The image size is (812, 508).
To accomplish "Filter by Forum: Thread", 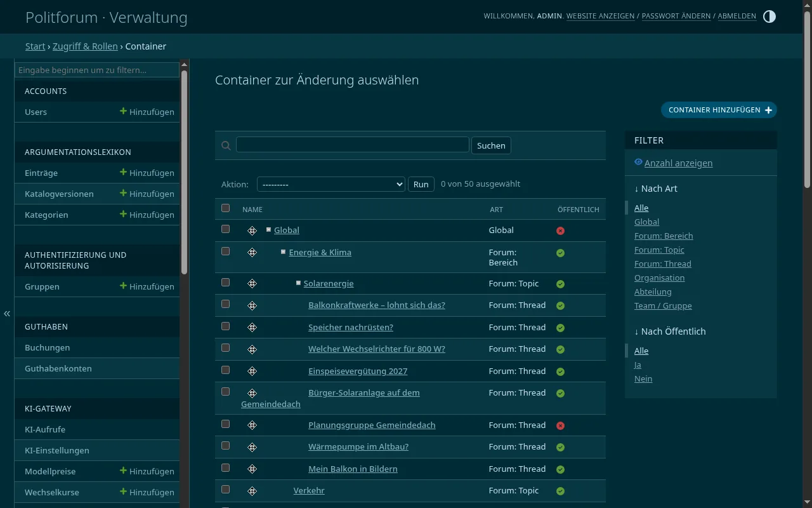I will coord(663,264).
